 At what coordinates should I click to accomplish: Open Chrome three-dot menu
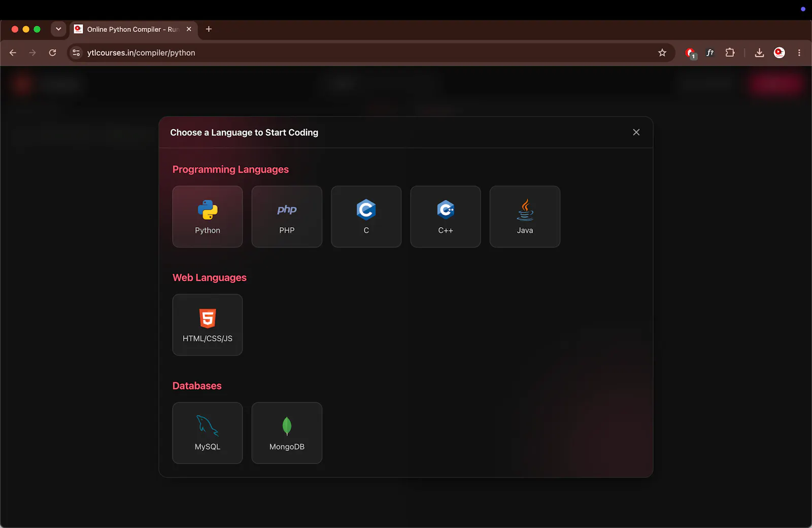pos(799,53)
